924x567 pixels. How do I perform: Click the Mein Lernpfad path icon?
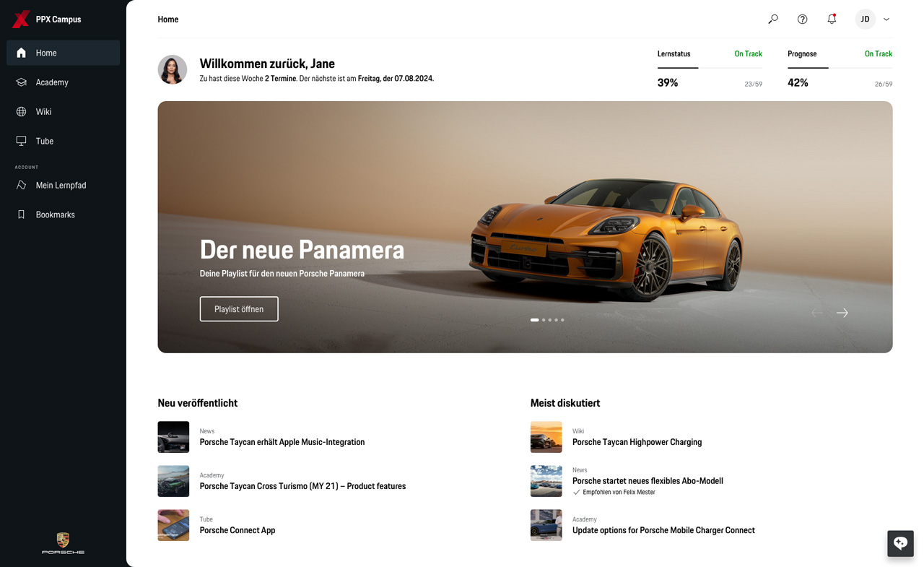tap(21, 186)
